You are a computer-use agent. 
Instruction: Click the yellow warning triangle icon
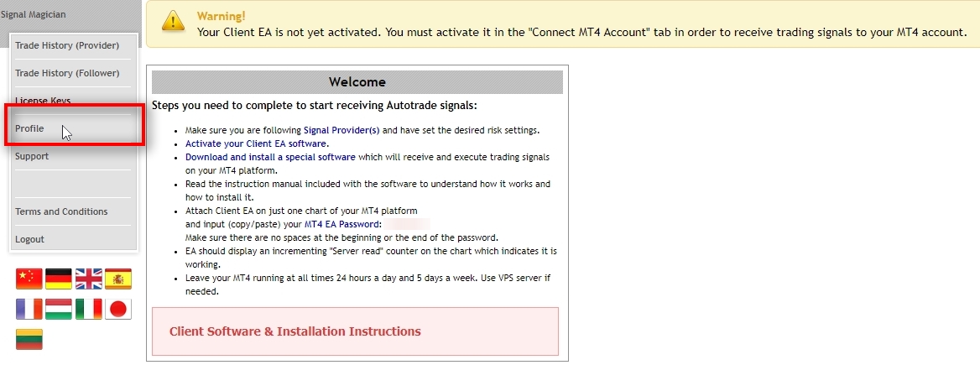[173, 22]
